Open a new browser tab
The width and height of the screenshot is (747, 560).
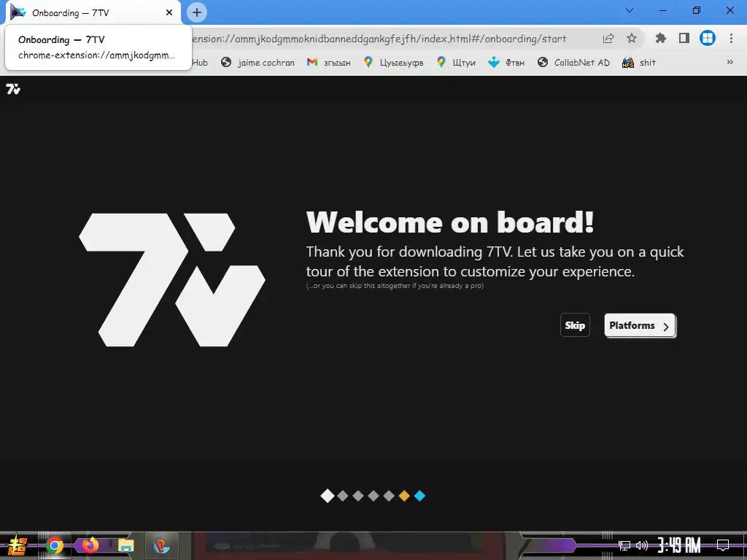pyautogui.click(x=197, y=12)
